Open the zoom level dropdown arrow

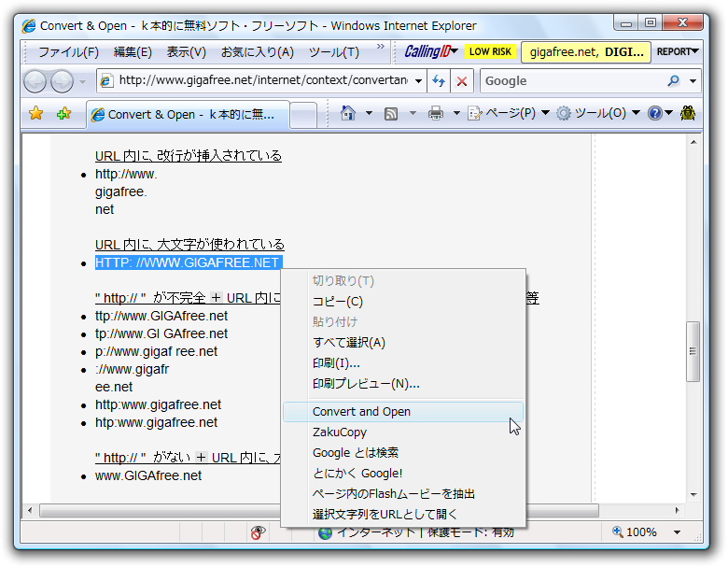click(x=678, y=532)
